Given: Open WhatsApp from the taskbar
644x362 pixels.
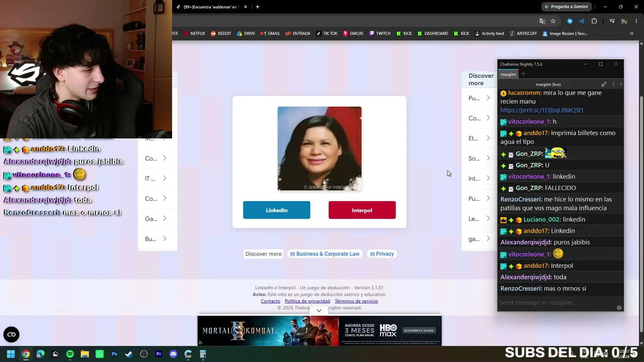Looking at the screenshot, I should (100, 354).
